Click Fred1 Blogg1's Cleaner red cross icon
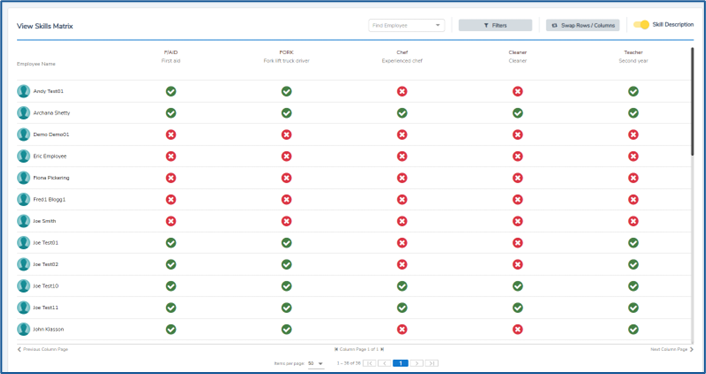Viewport: 706px width, 374px height. click(x=518, y=199)
